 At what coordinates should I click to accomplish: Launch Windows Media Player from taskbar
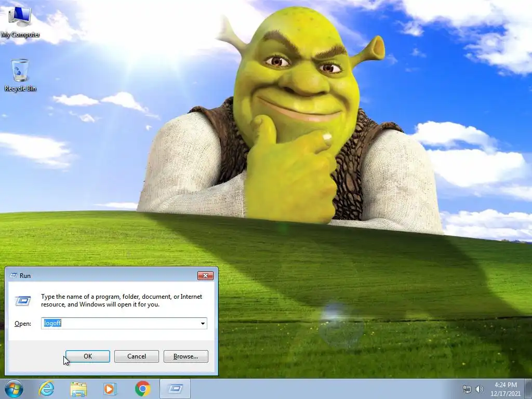(x=110, y=389)
